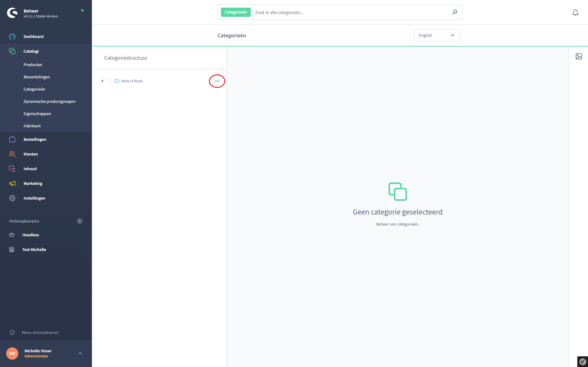This screenshot has height=367, width=588.
Task: Open Huis is thuis context menu
Action: point(217,81)
